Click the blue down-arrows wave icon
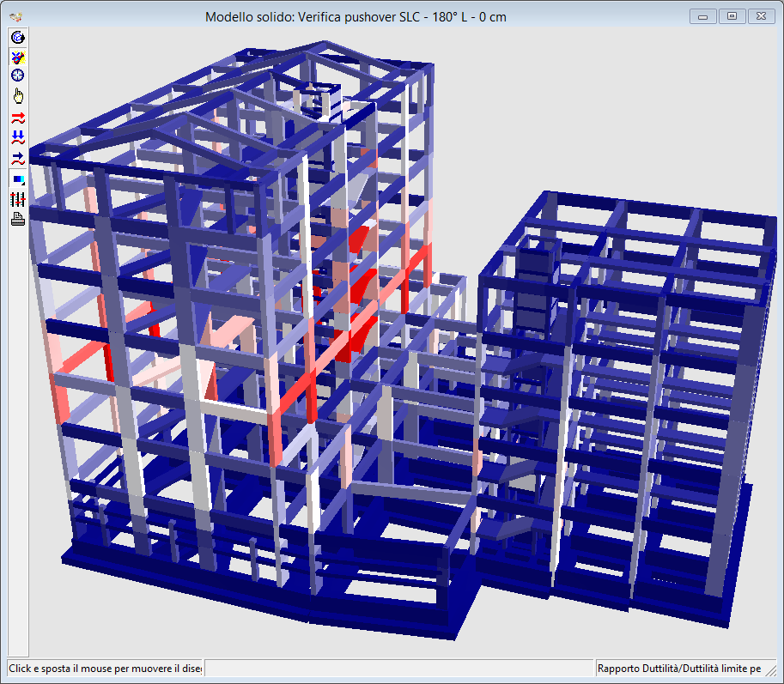Viewport: 784px width, 684px height. click(x=17, y=137)
